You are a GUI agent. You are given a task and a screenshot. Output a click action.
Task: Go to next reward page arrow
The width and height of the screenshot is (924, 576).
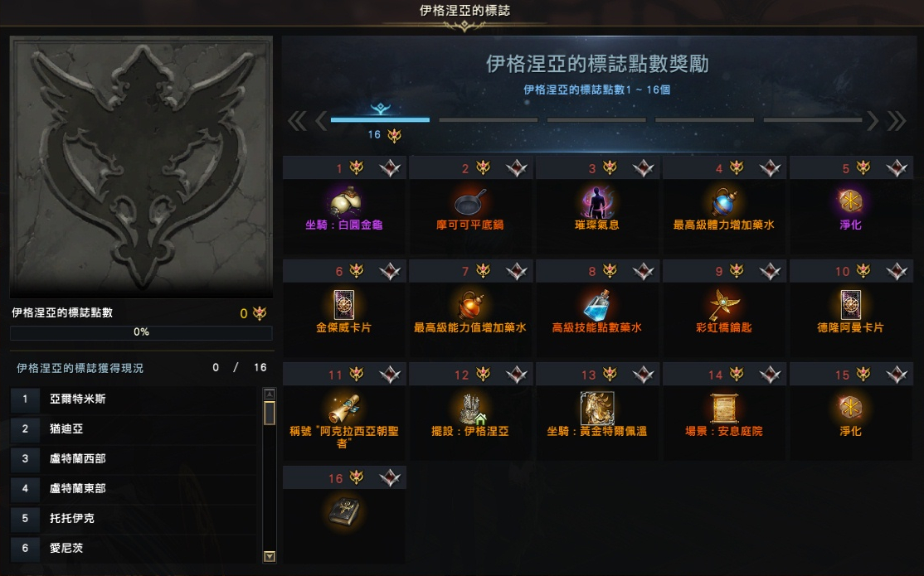point(873,121)
